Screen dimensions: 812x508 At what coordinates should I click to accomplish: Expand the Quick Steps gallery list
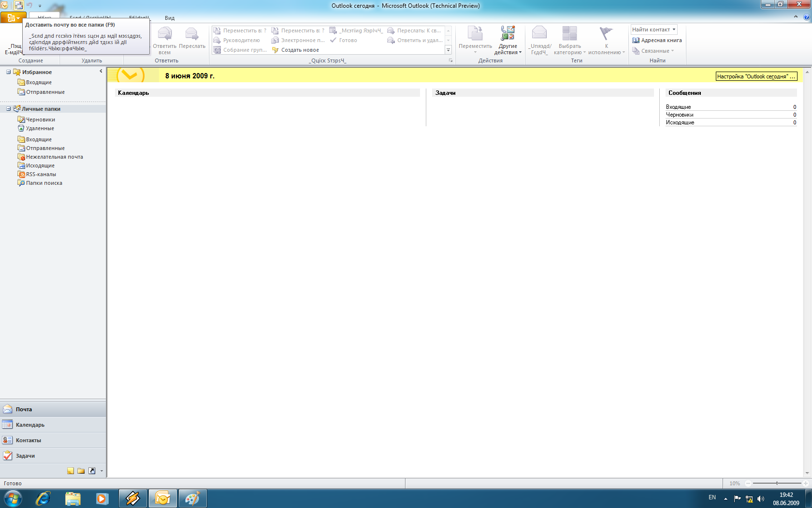[x=448, y=50]
